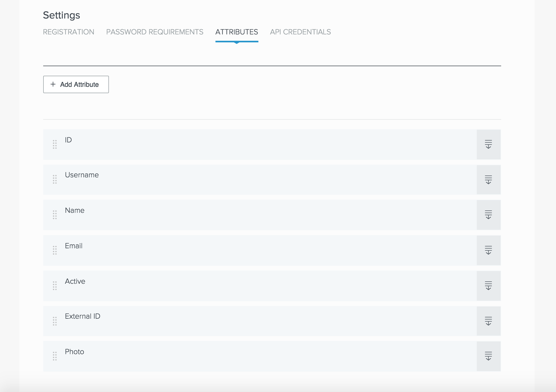Image resolution: width=556 pixels, height=392 pixels.
Task: Expand the Active attribute details
Action: 488,286
